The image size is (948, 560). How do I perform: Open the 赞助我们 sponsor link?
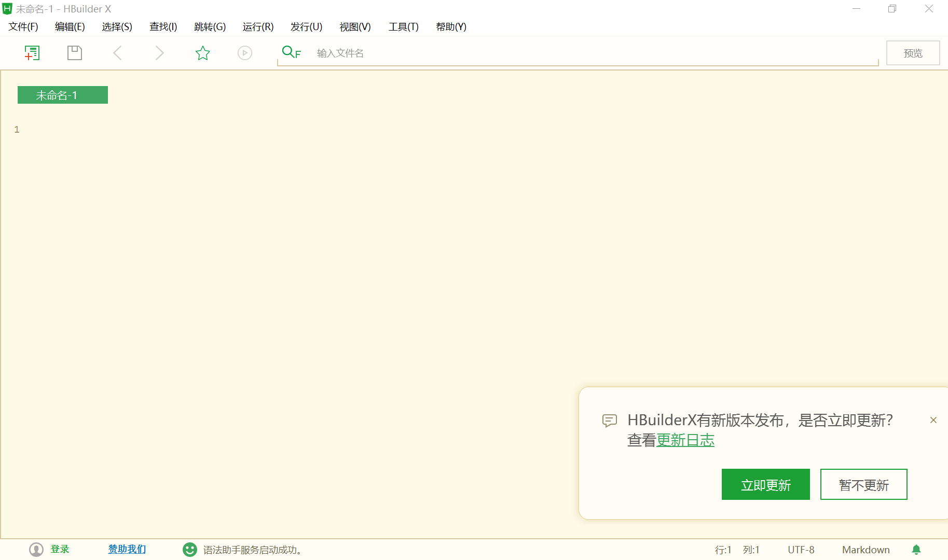pos(127,550)
